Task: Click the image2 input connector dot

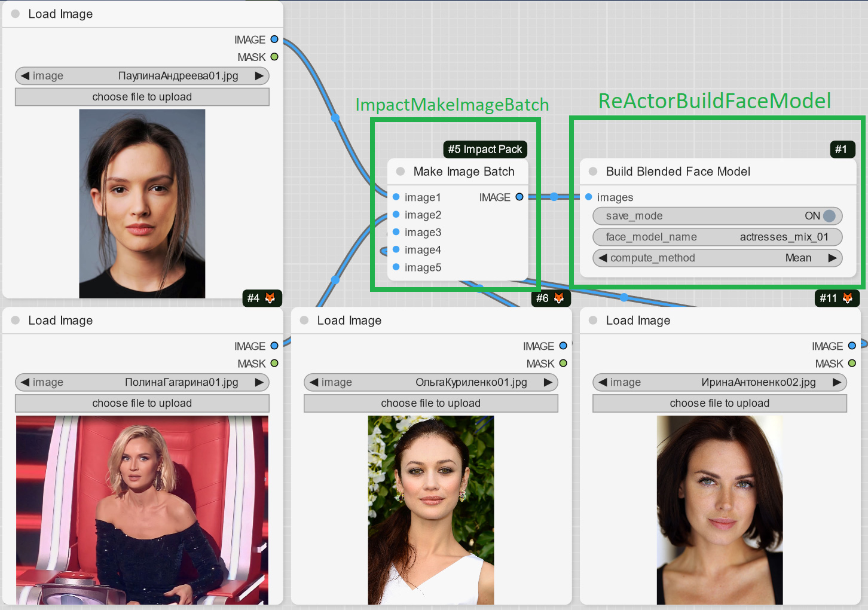Action: 396,215
